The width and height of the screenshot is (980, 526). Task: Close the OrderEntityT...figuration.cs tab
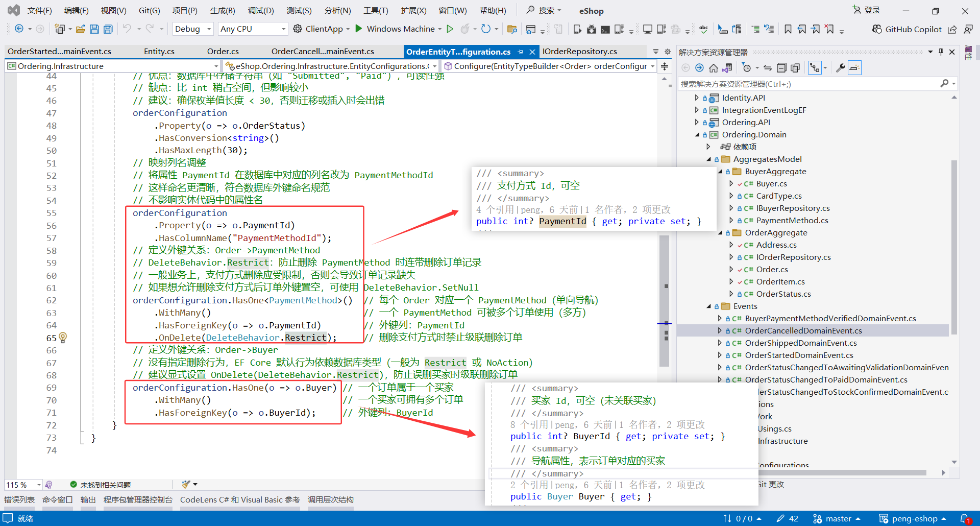pos(532,52)
